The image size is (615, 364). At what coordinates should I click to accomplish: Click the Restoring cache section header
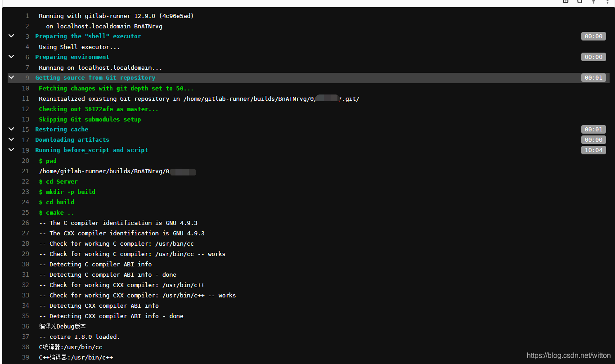point(62,130)
